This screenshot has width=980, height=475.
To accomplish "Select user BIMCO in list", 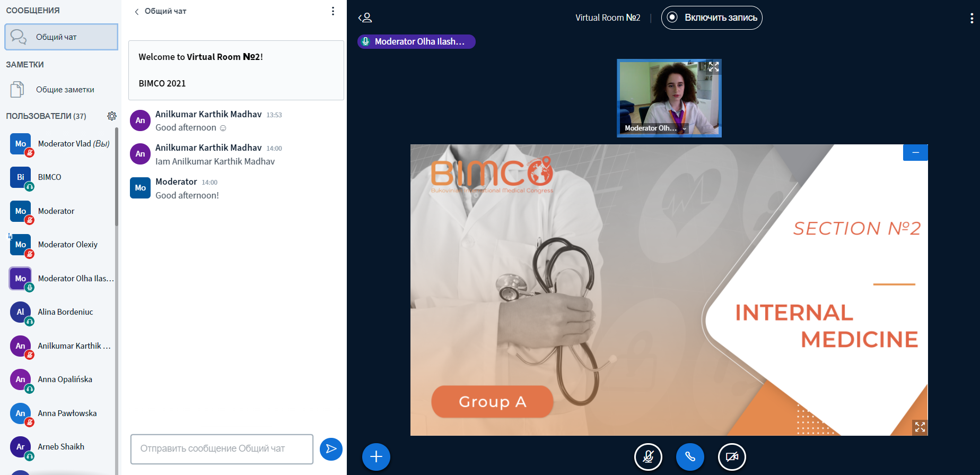I will click(61, 177).
